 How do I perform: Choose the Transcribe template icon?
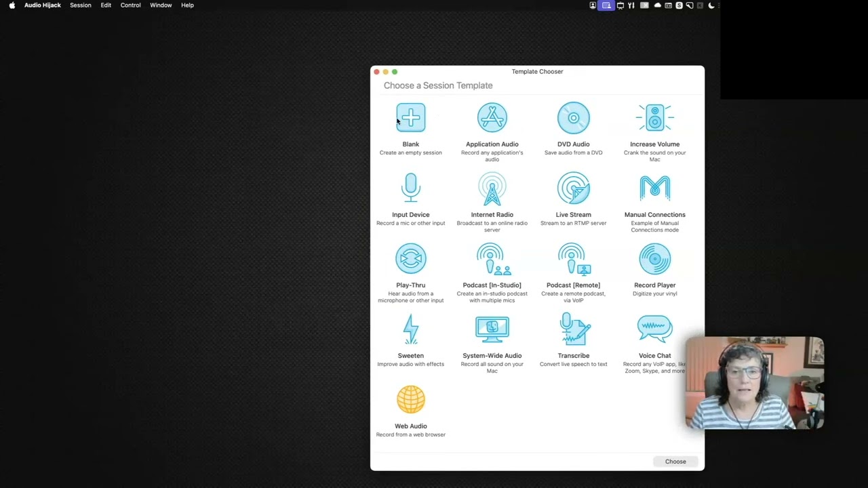pyautogui.click(x=574, y=329)
